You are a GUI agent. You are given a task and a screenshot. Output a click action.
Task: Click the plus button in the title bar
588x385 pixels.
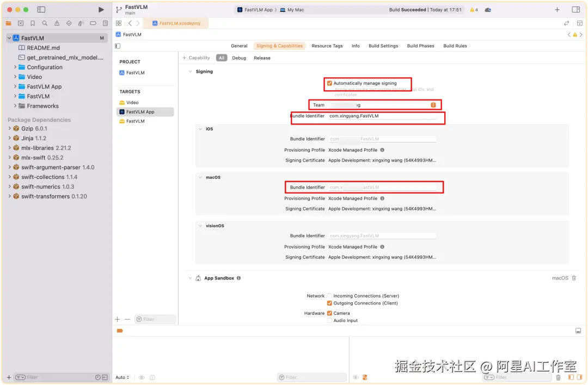pos(558,10)
